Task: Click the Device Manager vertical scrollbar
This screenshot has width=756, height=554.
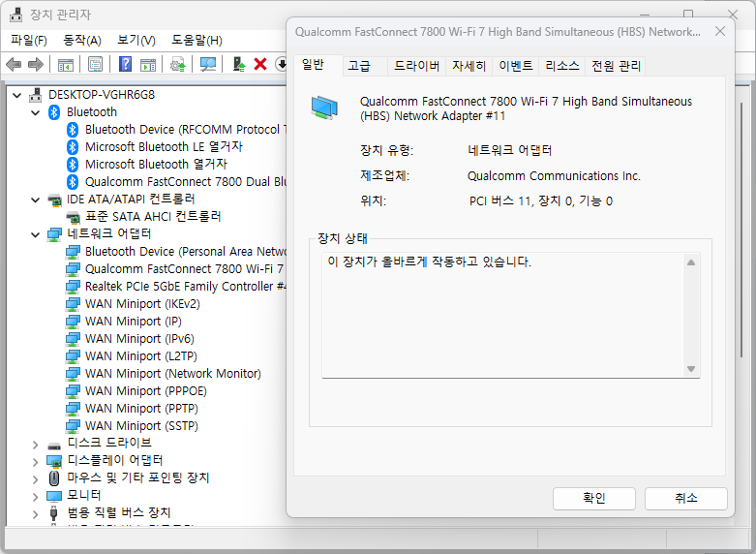Action: coord(741,231)
